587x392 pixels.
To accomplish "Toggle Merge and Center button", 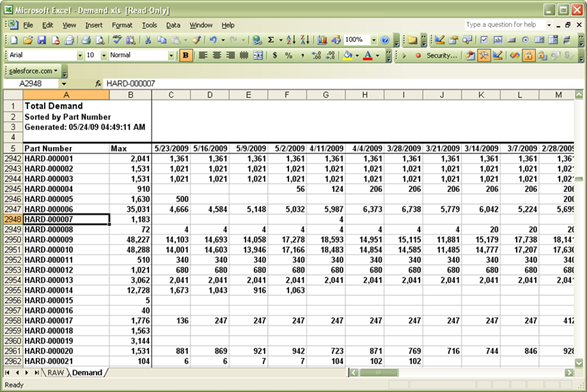I will (x=258, y=55).
